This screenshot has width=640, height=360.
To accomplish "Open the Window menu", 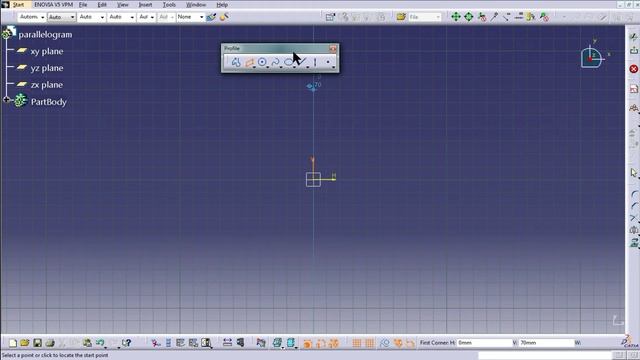I will (x=196, y=5).
